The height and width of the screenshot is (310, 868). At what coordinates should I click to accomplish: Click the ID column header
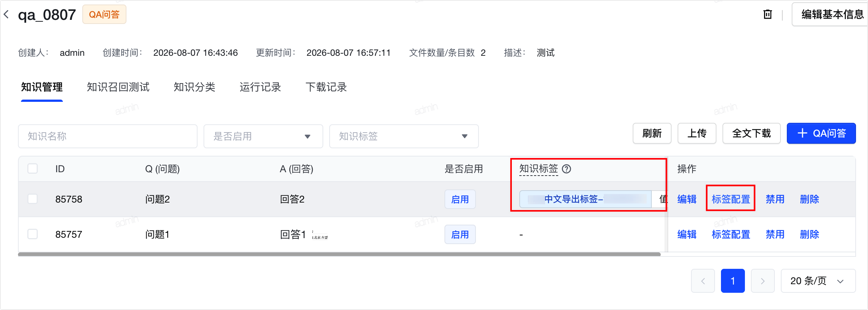tap(60, 169)
